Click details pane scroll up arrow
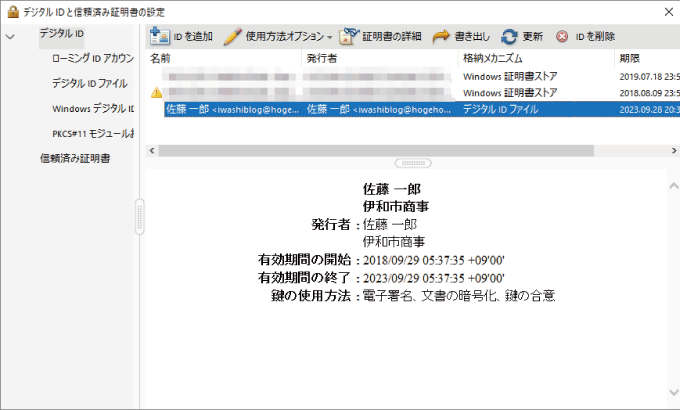 coord(673,186)
